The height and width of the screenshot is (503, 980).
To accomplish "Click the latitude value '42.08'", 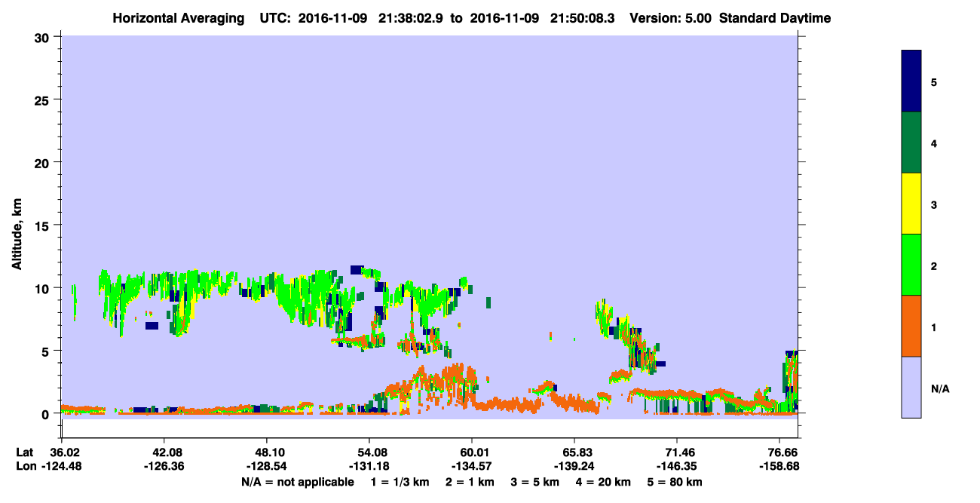I will [164, 452].
